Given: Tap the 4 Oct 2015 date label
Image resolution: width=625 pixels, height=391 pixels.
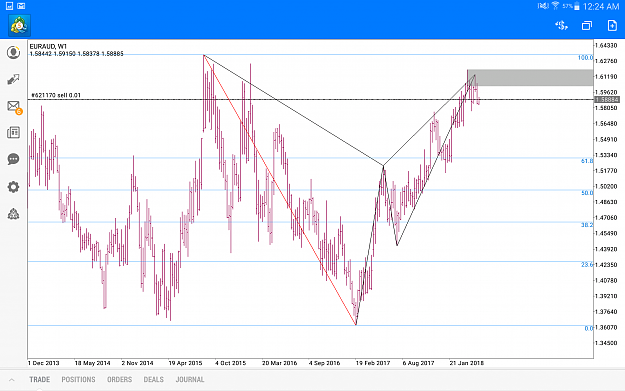Looking at the screenshot, I should [230, 363].
